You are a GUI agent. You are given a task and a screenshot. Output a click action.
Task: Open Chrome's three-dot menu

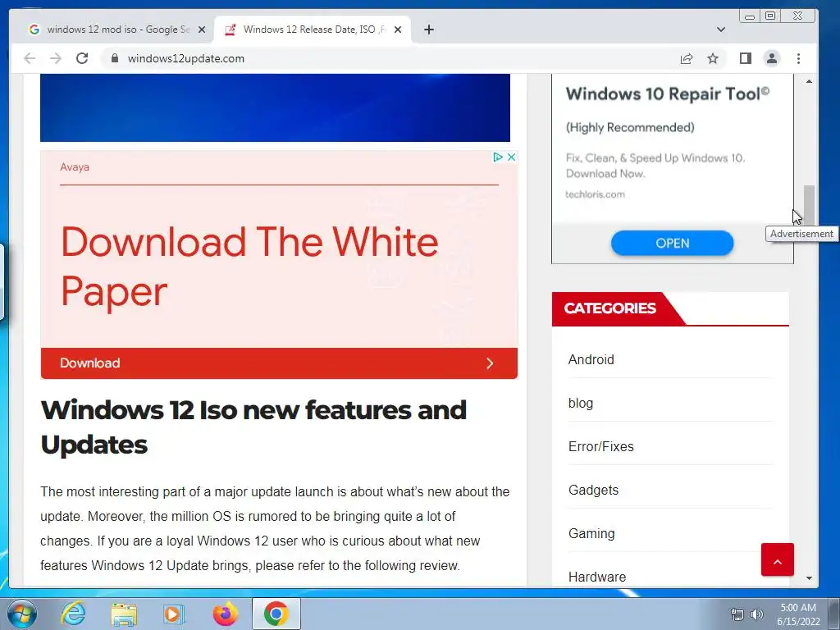(x=798, y=58)
